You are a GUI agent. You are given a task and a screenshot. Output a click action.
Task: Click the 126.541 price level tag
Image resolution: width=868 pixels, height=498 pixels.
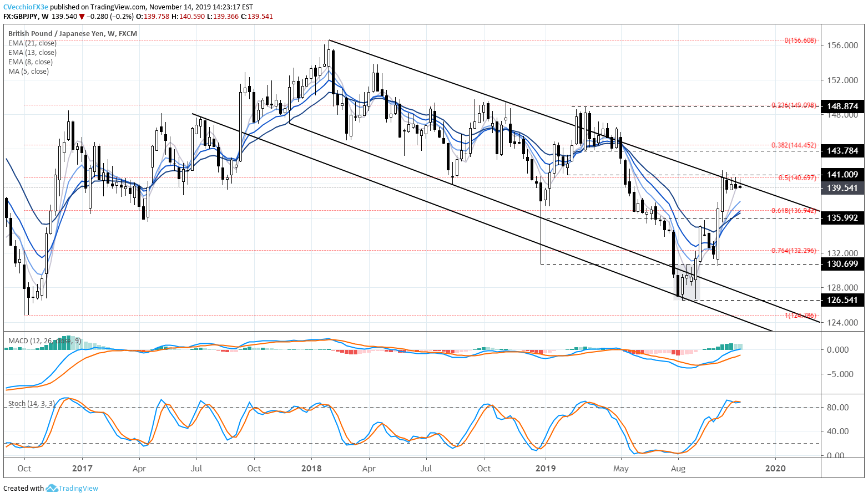point(842,300)
